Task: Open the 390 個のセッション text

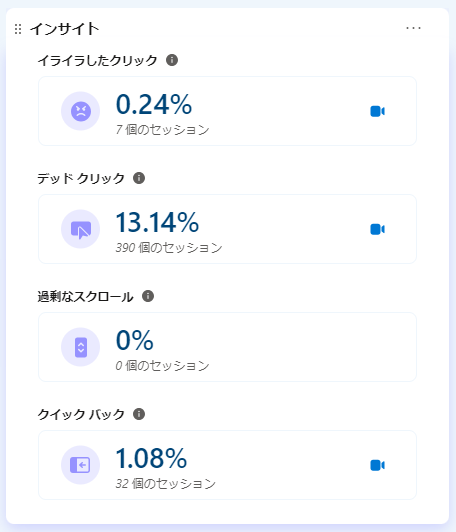Action: [x=169, y=248]
